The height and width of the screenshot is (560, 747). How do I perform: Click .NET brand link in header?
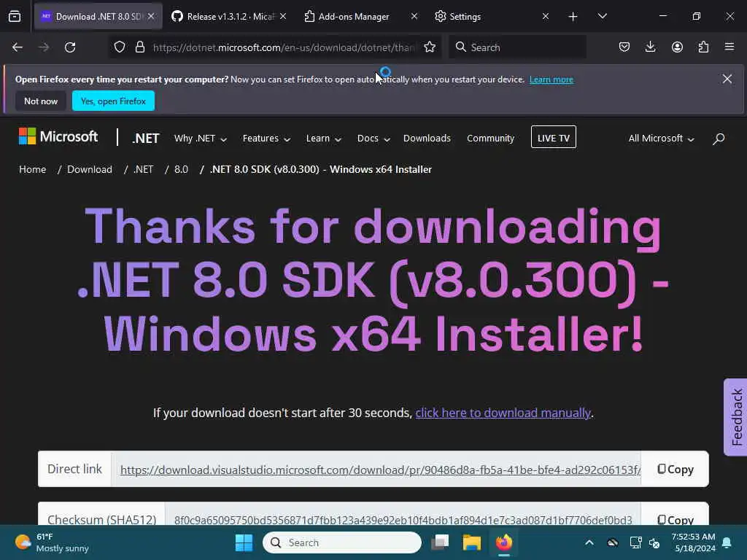coord(145,138)
